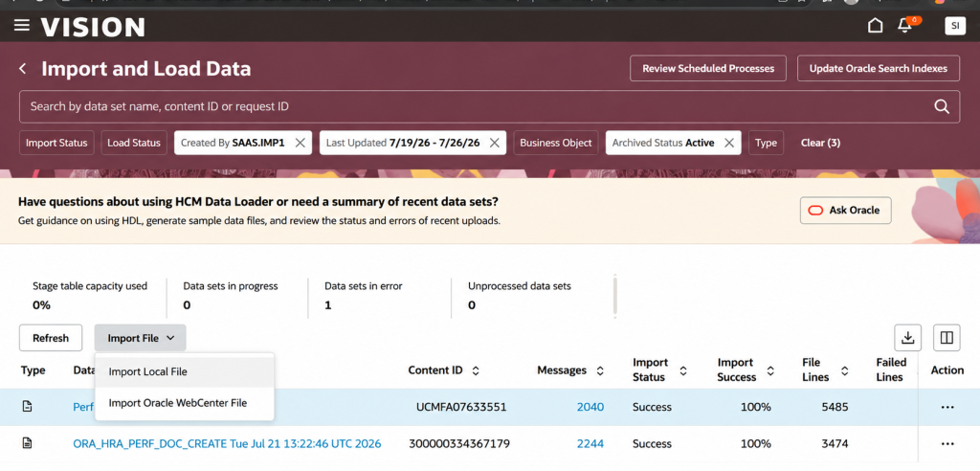This screenshot has width=980, height=471.
Task: Remove the Archived Status Active filter
Action: [x=728, y=143]
